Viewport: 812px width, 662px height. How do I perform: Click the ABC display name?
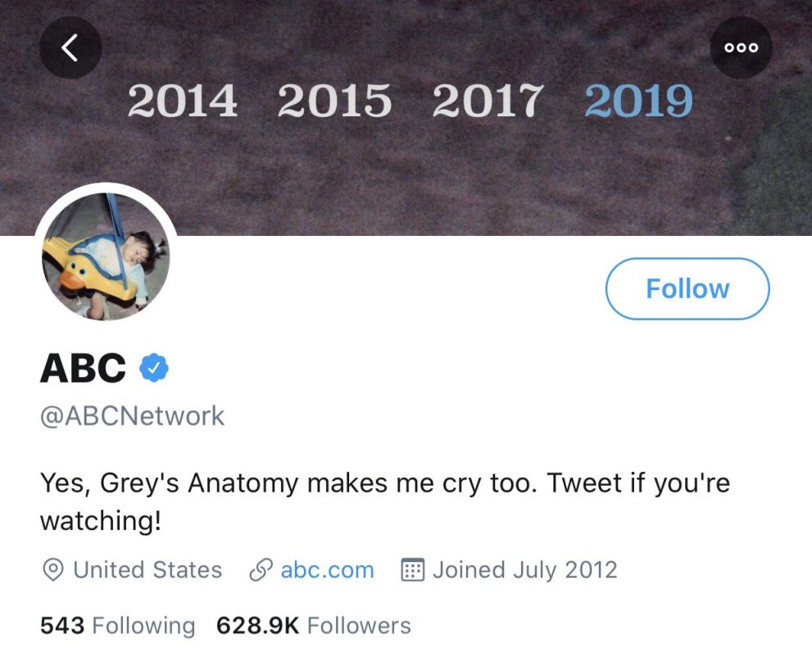click(x=83, y=368)
